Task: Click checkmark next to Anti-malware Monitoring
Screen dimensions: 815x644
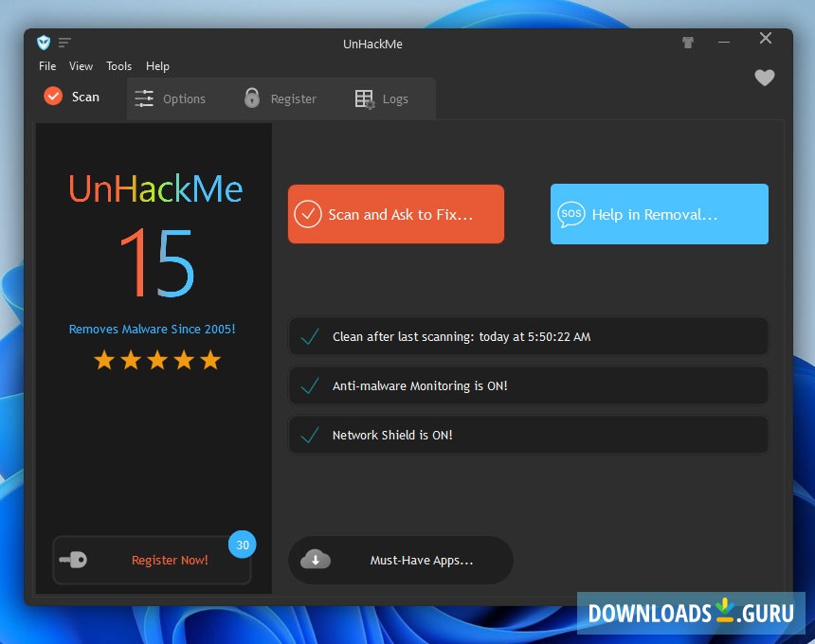Action: pyautogui.click(x=310, y=385)
